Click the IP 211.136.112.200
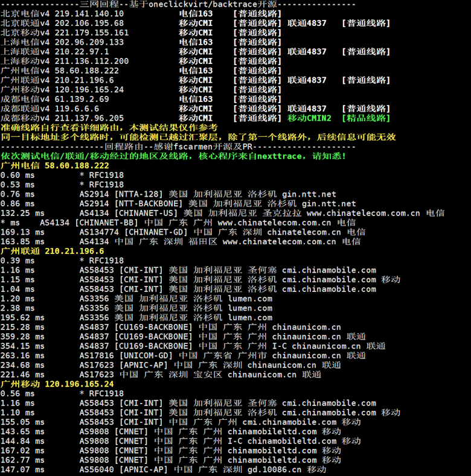The image size is (471, 476). tap(91, 61)
